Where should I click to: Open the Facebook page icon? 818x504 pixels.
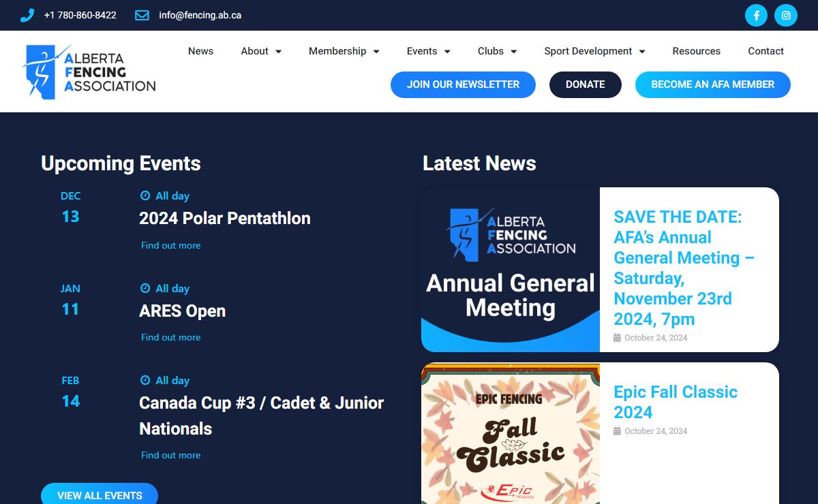[756, 15]
